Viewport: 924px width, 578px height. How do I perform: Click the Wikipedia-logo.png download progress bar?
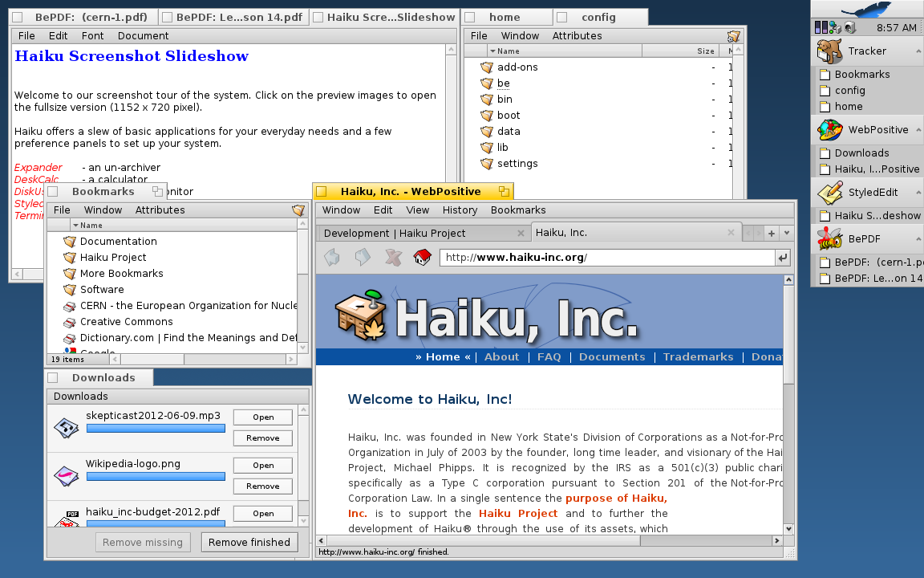point(156,477)
